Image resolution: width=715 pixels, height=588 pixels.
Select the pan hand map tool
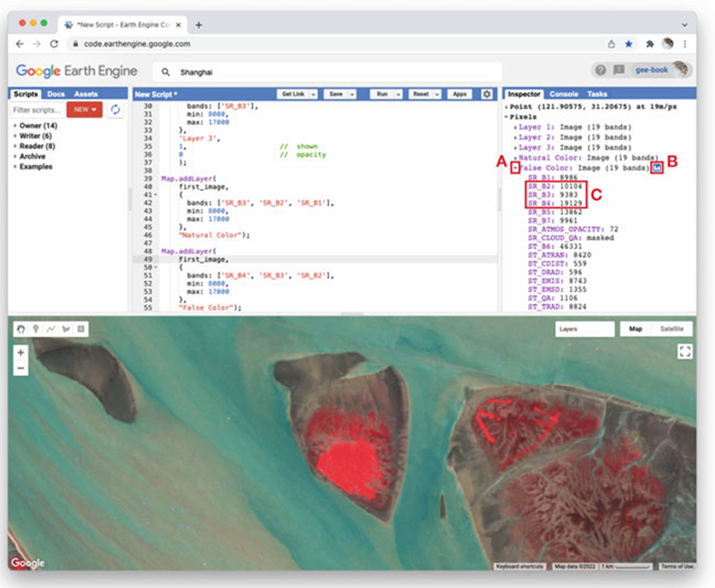[x=21, y=329]
